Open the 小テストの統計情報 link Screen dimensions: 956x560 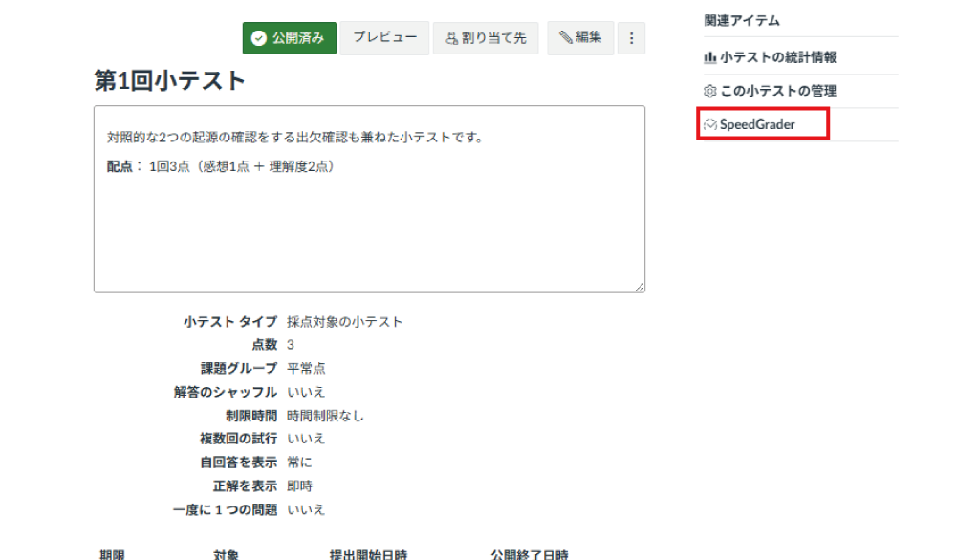[778, 57]
